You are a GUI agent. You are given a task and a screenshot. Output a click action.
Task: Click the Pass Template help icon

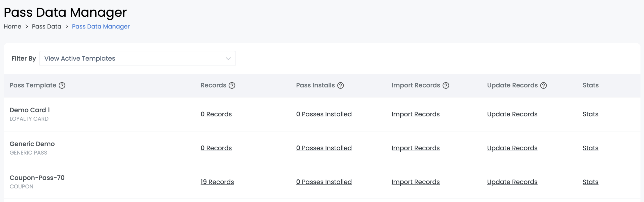62,85
